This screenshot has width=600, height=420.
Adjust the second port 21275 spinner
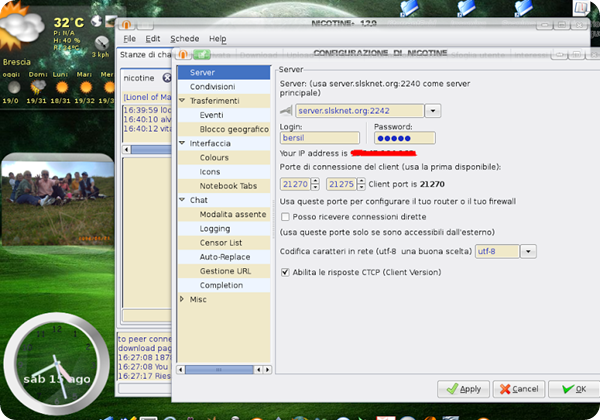pyautogui.click(x=361, y=184)
